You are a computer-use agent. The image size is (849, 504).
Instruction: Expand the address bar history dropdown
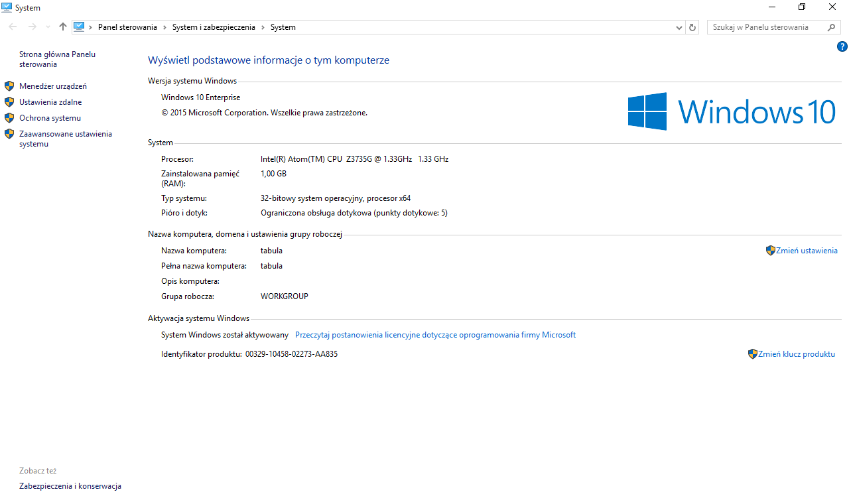pos(679,28)
